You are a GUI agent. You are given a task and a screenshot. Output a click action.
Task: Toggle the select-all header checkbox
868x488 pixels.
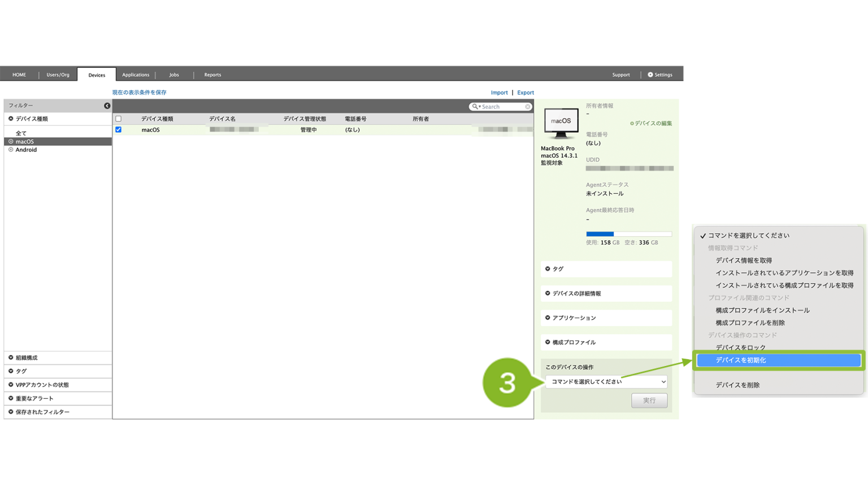119,119
